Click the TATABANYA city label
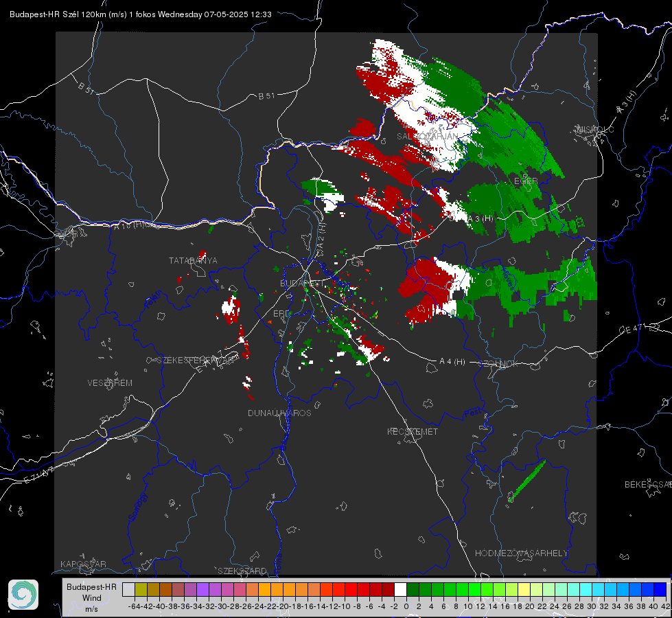 click(x=193, y=260)
